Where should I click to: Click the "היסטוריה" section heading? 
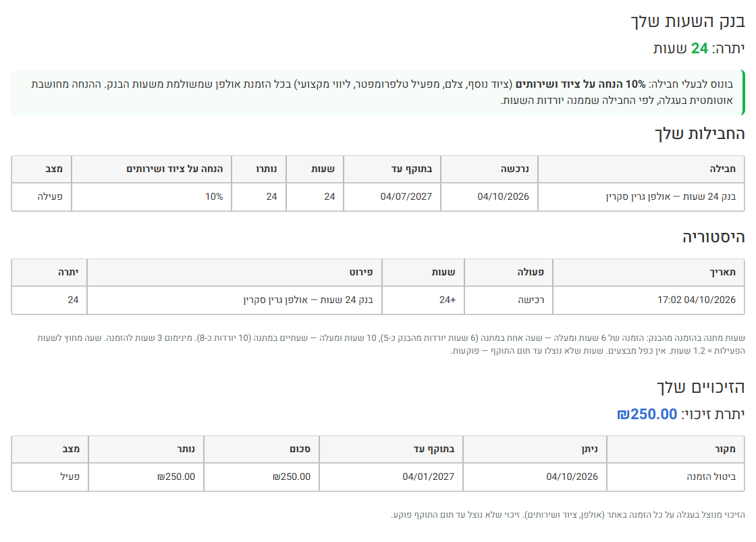point(713,237)
